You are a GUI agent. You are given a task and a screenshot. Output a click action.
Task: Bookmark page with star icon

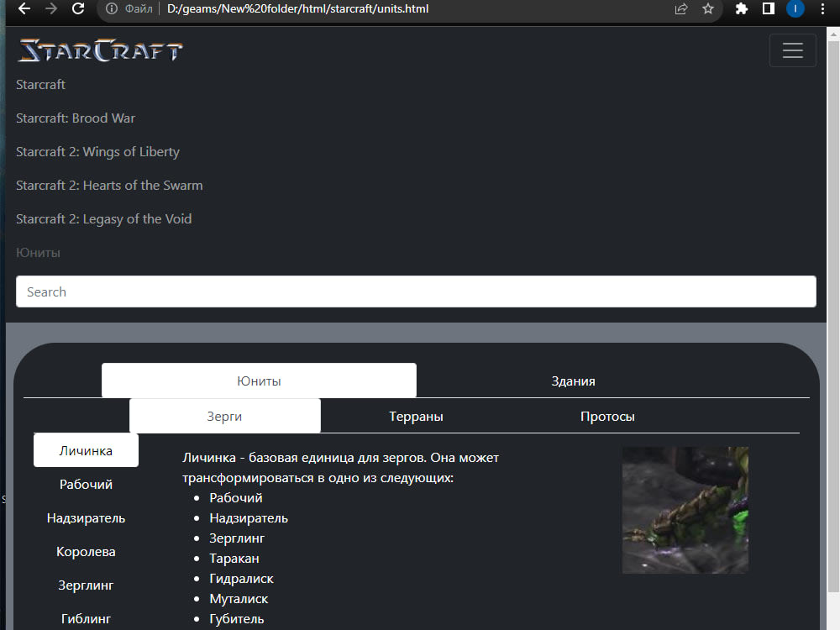(x=708, y=8)
